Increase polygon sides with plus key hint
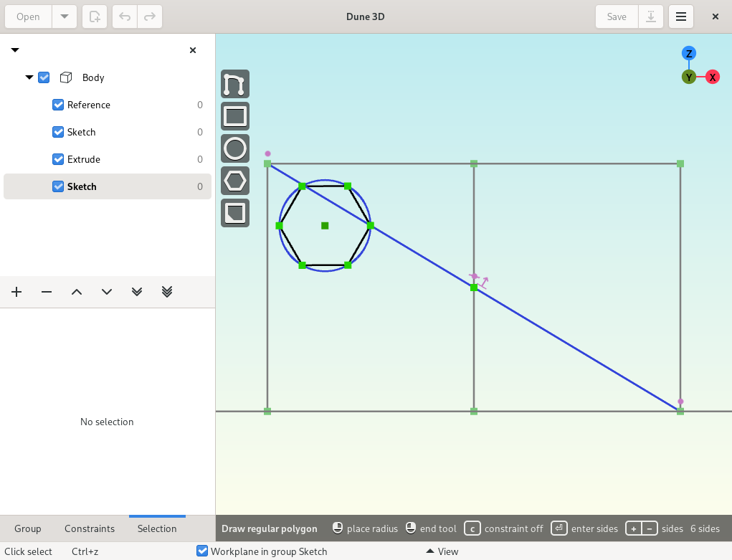Image resolution: width=732 pixels, height=560 pixels. coord(634,528)
